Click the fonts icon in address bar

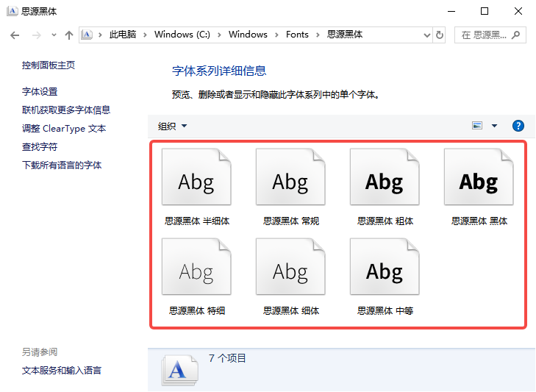(x=87, y=35)
